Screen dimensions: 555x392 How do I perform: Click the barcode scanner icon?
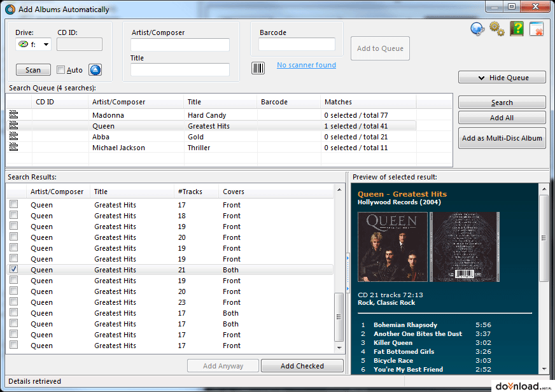click(x=258, y=68)
